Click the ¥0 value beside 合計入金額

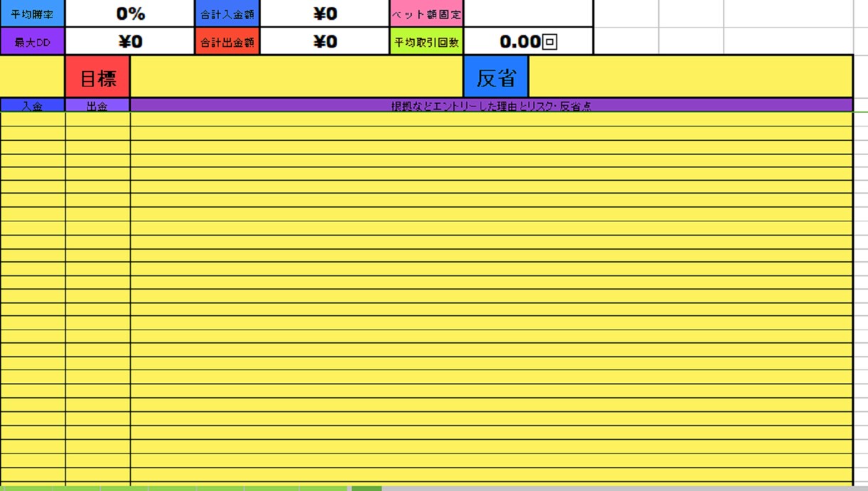pyautogui.click(x=324, y=14)
